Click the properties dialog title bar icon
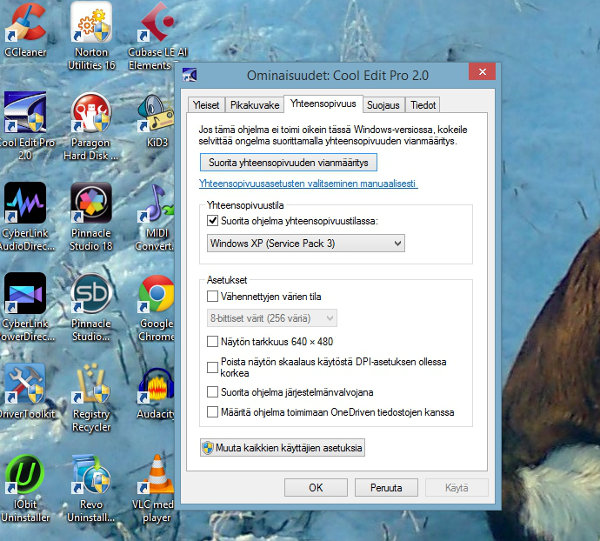The image size is (600, 541). click(x=190, y=75)
